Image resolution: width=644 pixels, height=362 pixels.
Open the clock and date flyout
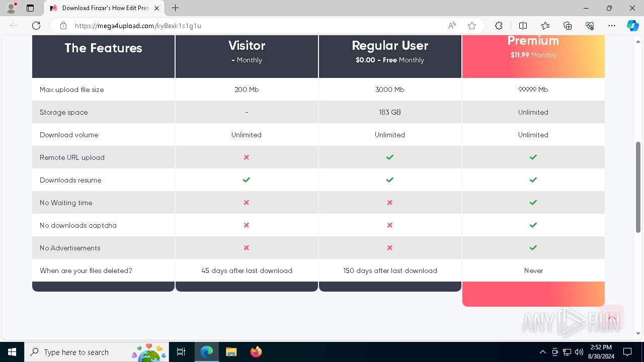pos(601,352)
